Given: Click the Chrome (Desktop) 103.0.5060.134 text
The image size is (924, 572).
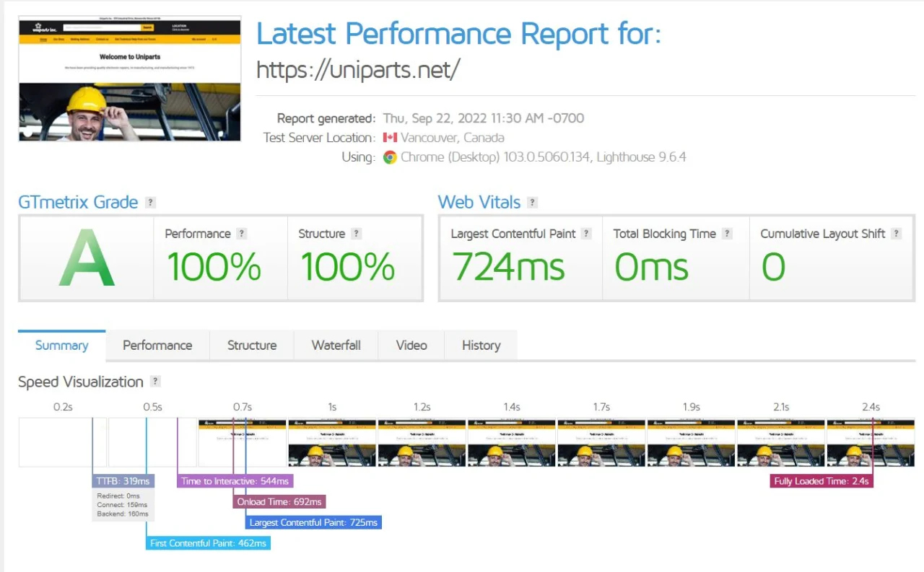Looking at the screenshot, I should (496, 157).
